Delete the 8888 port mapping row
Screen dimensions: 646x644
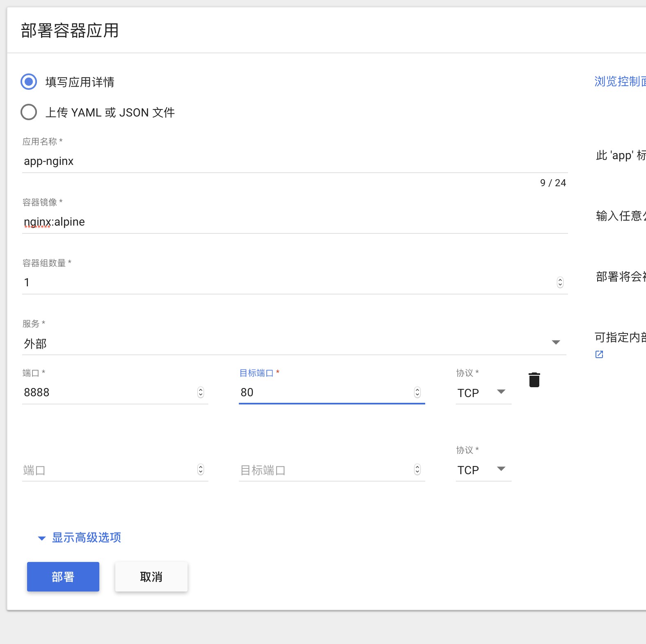[534, 380]
